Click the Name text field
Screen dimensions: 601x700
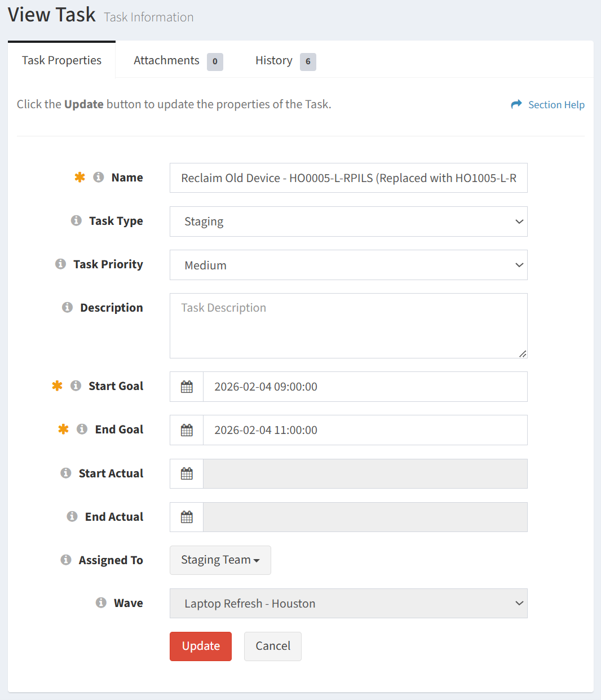[348, 178]
